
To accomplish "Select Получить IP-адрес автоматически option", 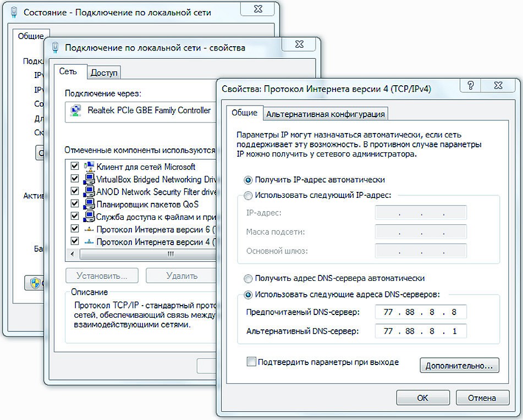I will point(248,180).
